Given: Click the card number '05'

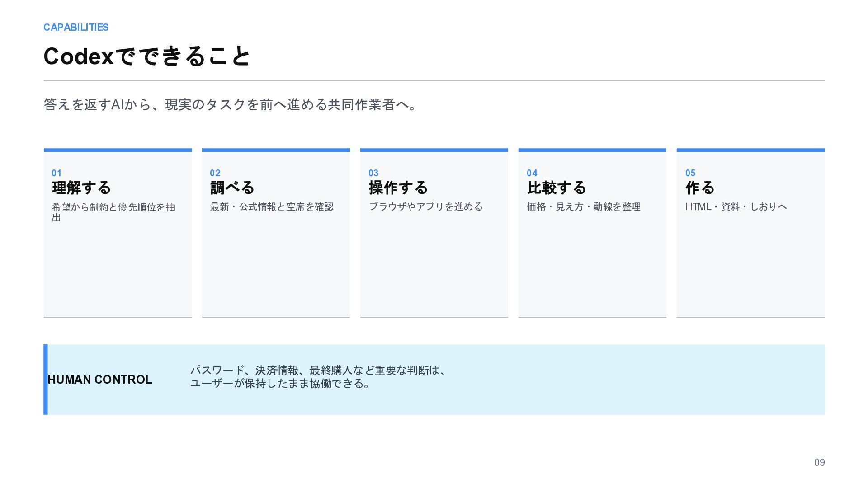Looking at the screenshot, I should [690, 173].
